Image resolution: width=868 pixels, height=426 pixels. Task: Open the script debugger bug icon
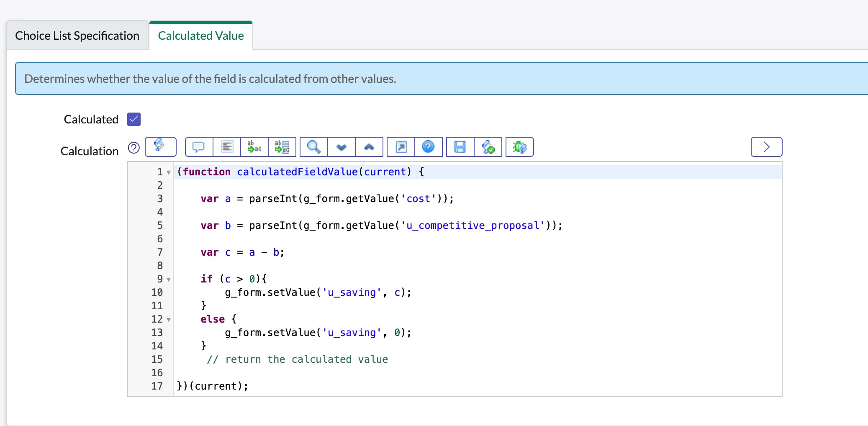(519, 147)
